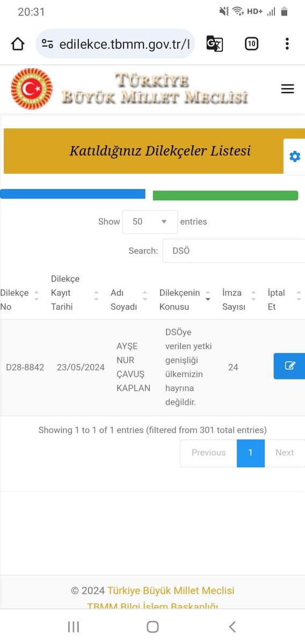The height and width of the screenshot is (644, 305).
Task: Tap the browser home icon
Action: tap(18, 44)
